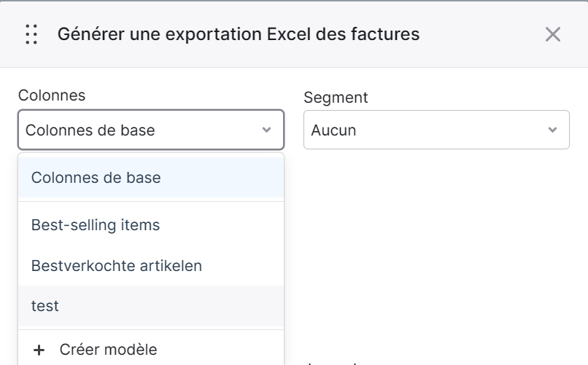This screenshot has height=365, width=588.
Task: Click 'Colonnes de base' text in closed combo box
Action: [90, 130]
